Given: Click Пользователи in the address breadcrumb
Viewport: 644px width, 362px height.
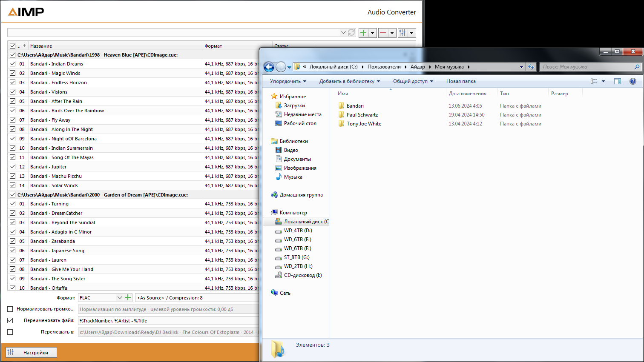Looking at the screenshot, I should [x=384, y=67].
